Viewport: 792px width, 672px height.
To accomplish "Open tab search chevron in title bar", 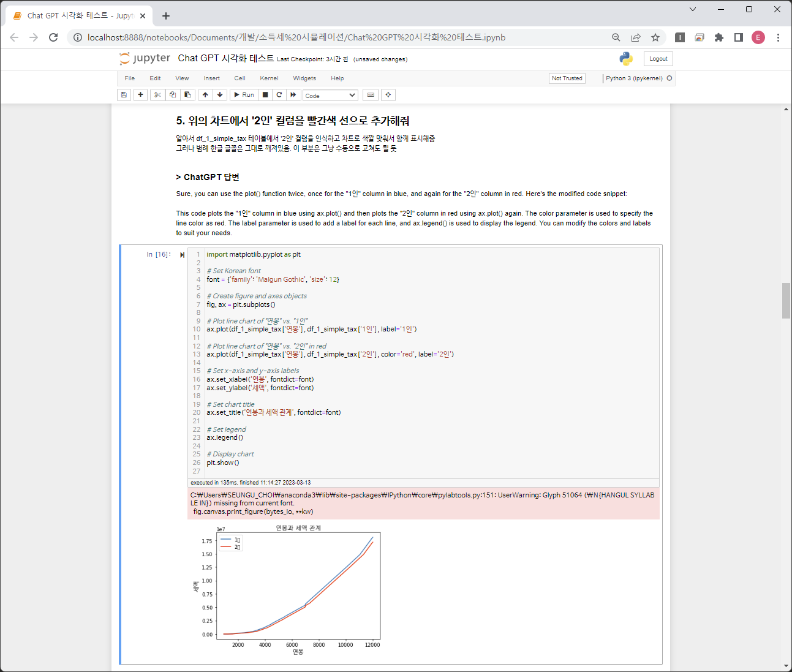I will pos(693,9).
